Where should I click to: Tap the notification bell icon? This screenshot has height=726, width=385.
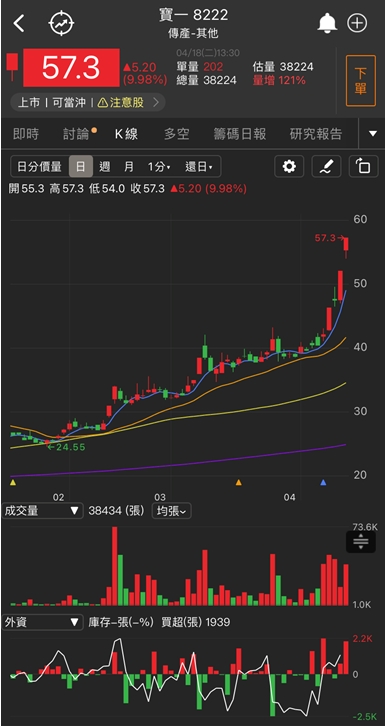pos(327,23)
